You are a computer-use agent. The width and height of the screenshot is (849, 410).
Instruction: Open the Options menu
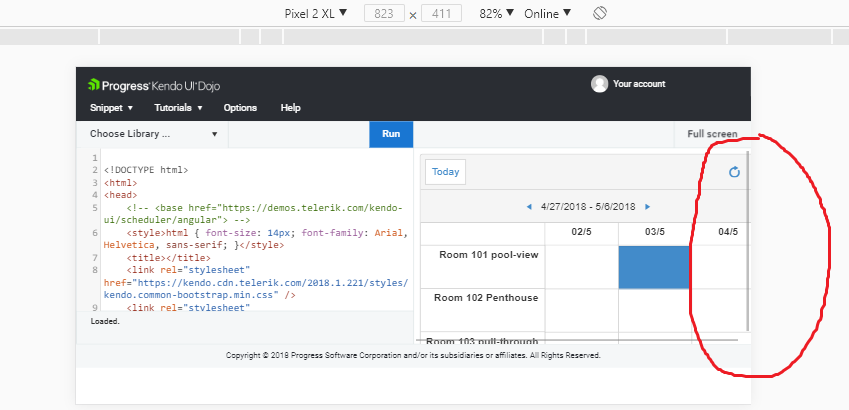pos(240,108)
